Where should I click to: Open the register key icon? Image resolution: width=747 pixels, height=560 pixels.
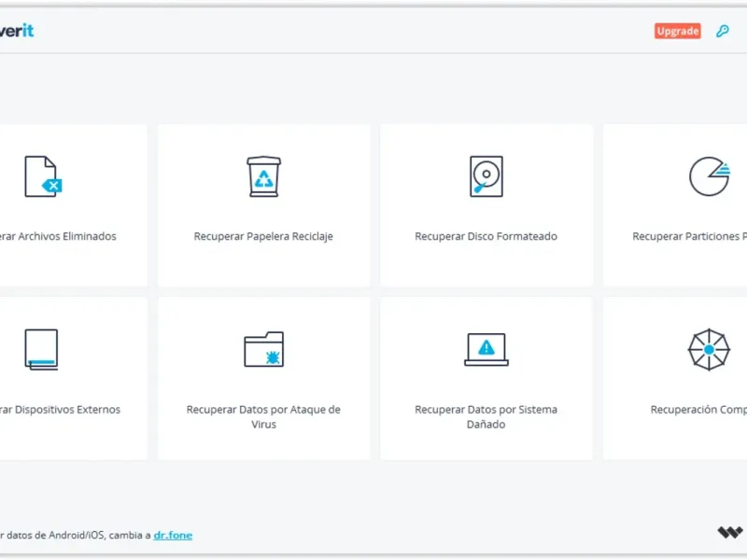723,31
